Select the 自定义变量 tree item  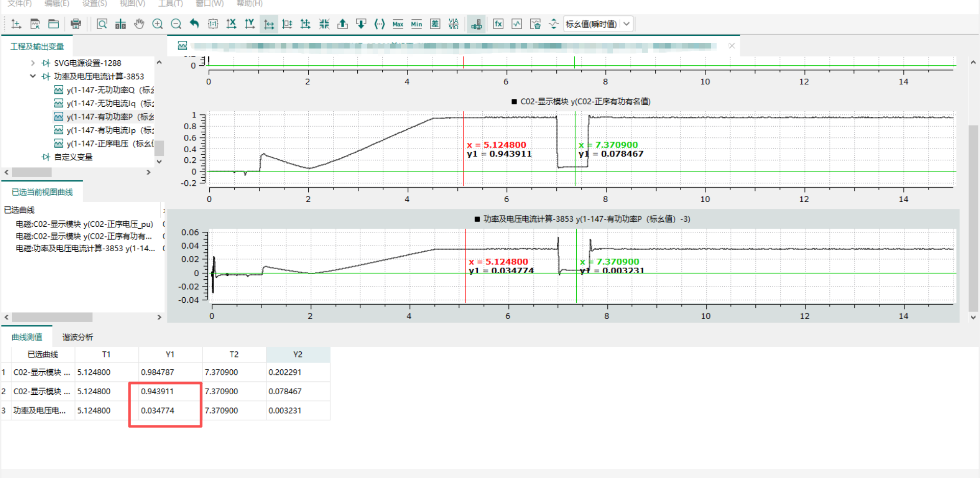click(x=73, y=157)
